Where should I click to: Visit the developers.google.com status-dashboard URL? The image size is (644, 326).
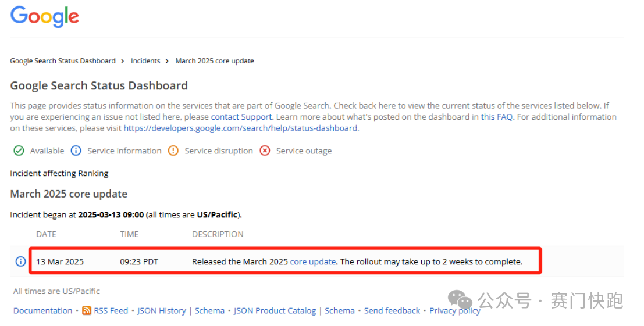(241, 128)
